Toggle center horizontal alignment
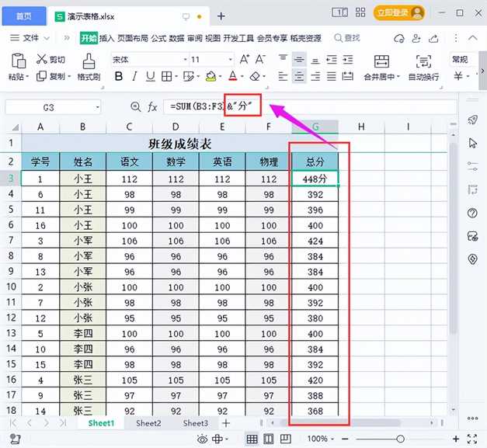The width and height of the screenshot is (487, 448). click(x=299, y=76)
